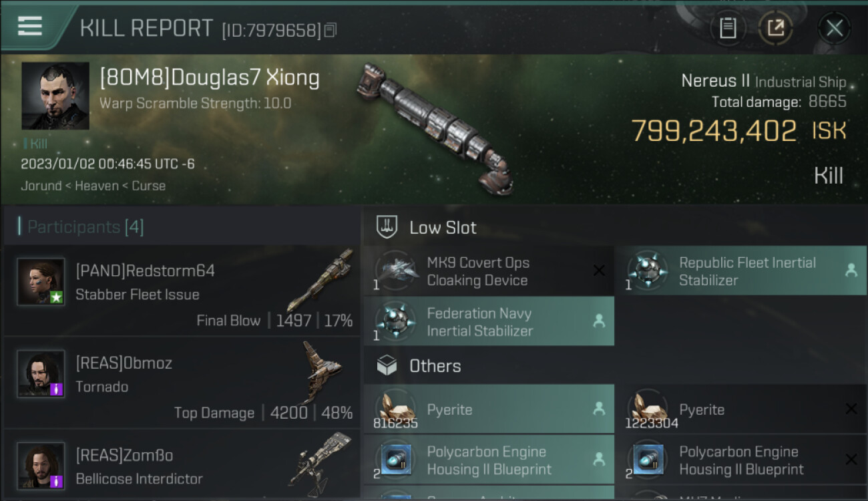Select participant ZomBo with Bellicose Interdictor
The image size is (868, 501).
tap(182, 466)
